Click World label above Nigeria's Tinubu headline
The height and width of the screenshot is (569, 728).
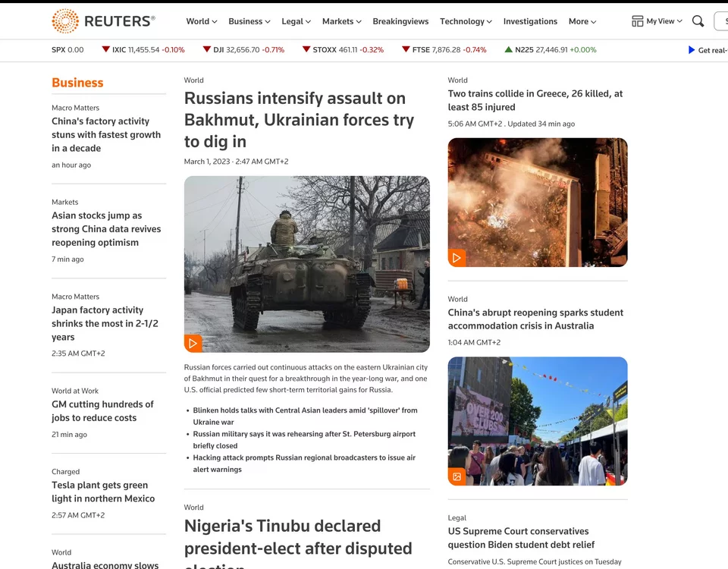(193, 508)
